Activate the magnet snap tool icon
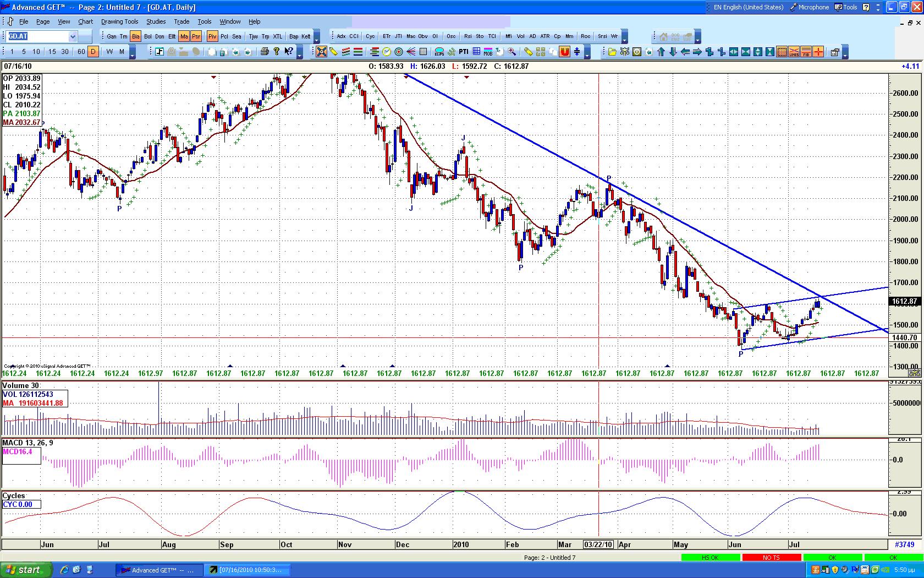Viewport: 924px width, 578px height. [564, 52]
